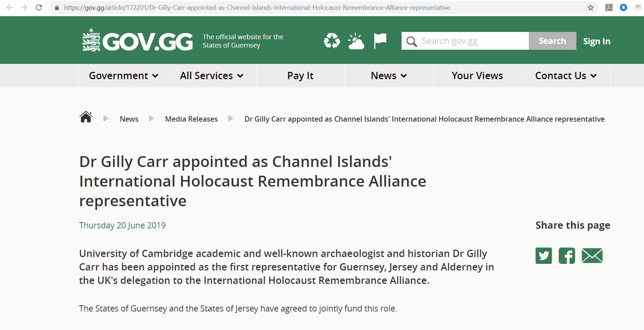Image resolution: width=644 pixels, height=330 pixels.
Task: Click the grey Search button
Action: [x=552, y=41]
